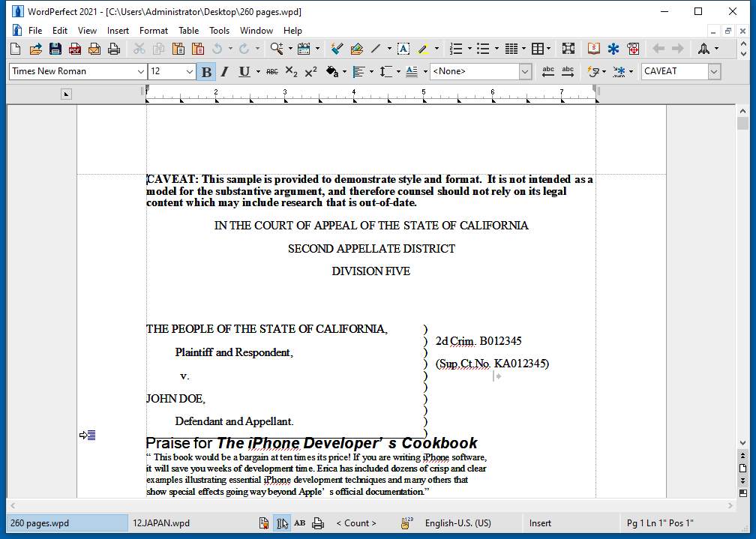Apply numbered list formatting
Image resolution: width=756 pixels, height=539 pixels.
pos(456,49)
